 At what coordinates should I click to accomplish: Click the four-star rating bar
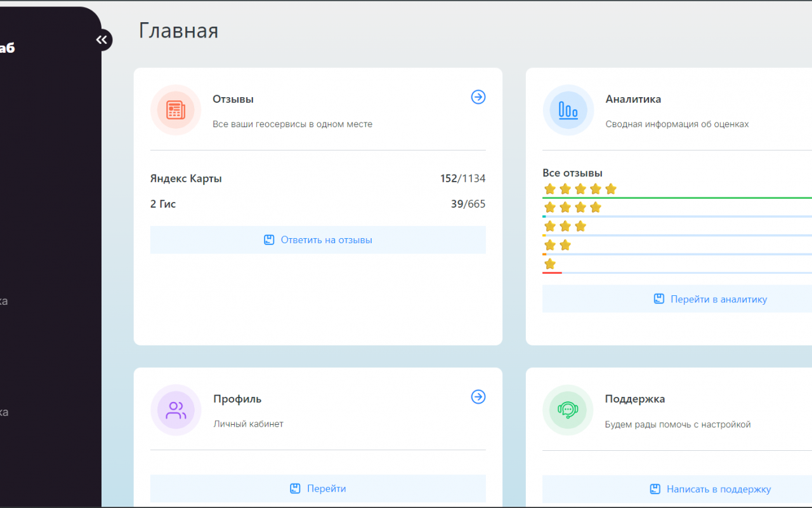[x=677, y=217]
